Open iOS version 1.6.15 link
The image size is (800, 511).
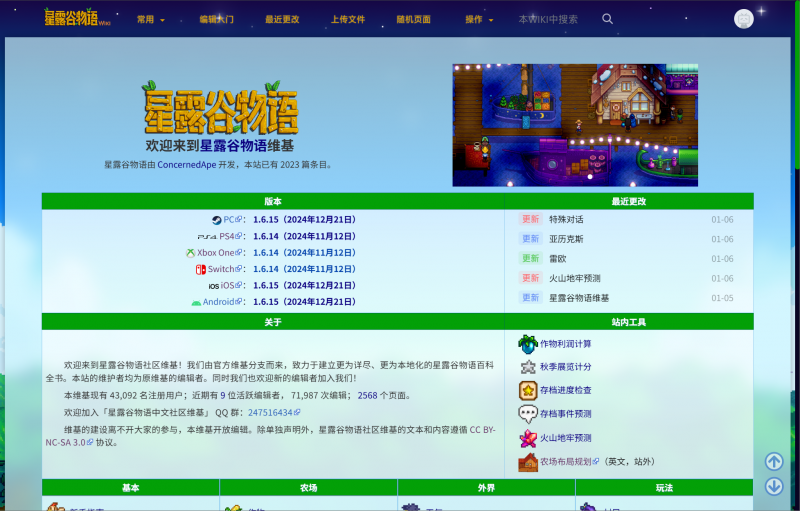304,285
